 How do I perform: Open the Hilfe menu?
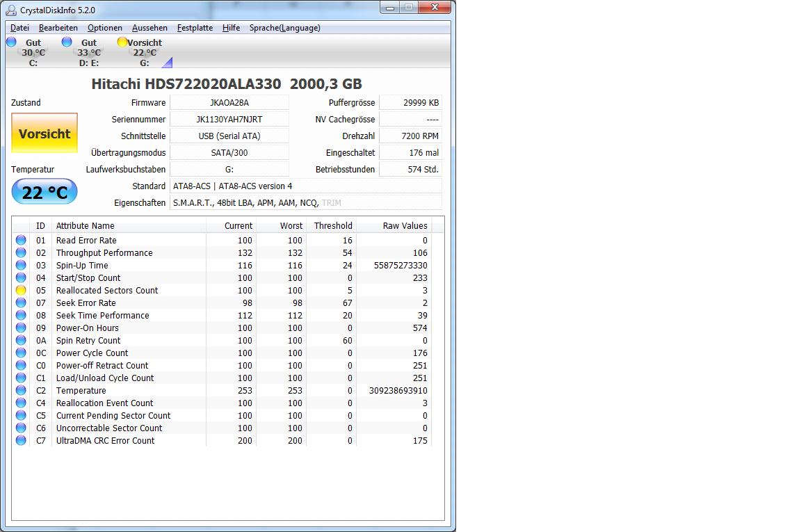pyautogui.click(x=231, y=28)
